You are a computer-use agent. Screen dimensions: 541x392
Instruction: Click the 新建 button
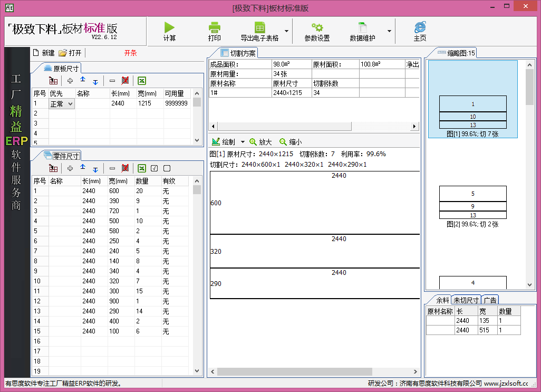click(x=44, y=53)
